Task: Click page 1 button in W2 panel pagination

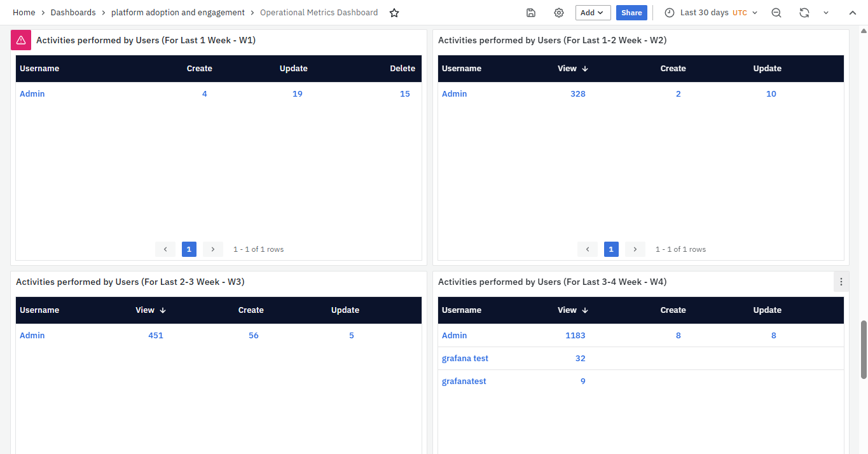Action: pyautogui.click(x=611, y=249)
